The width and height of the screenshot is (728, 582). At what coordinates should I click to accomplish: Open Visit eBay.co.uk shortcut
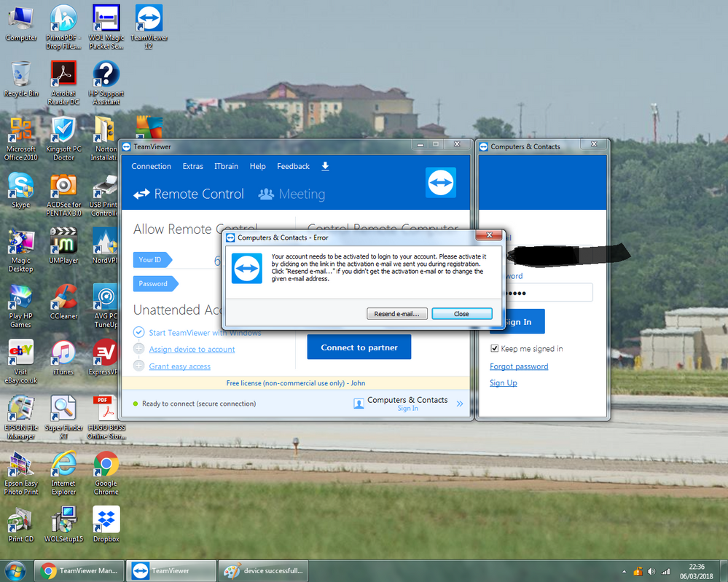point(21,362)
